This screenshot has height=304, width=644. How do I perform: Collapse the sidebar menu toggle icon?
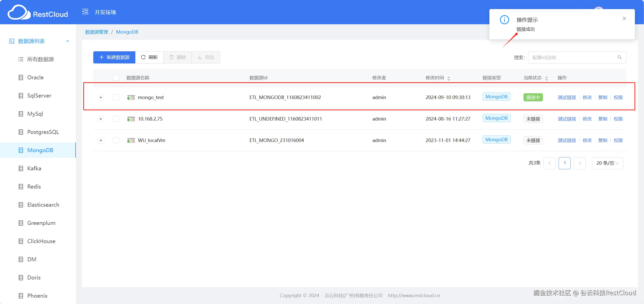point(85,12)
